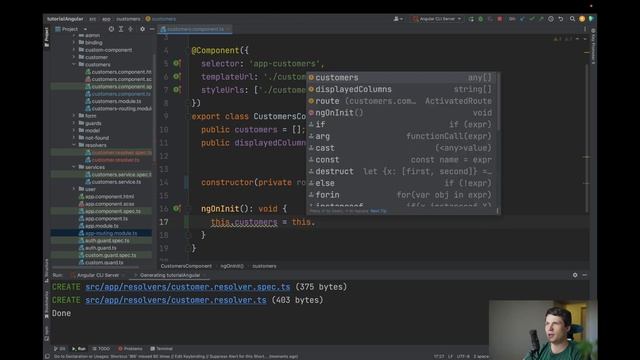This screenshot has width=640, height=360.
Task: Expand the custom-component folder
Action: coord(74,50)
